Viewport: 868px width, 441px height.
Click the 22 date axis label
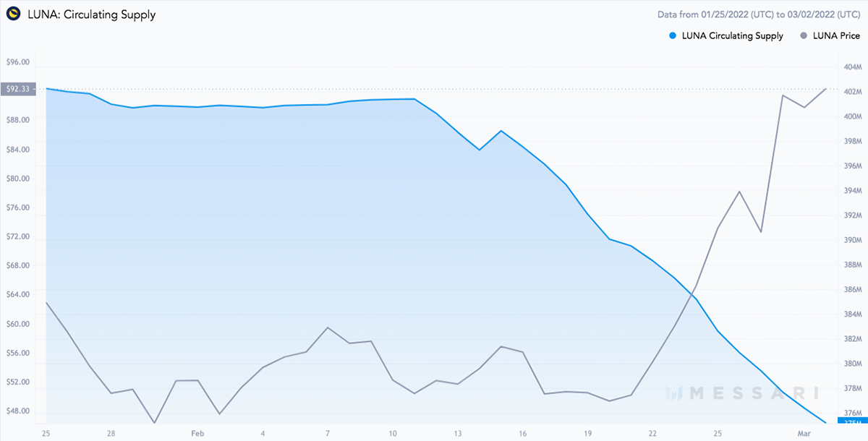tap(652, 433)
